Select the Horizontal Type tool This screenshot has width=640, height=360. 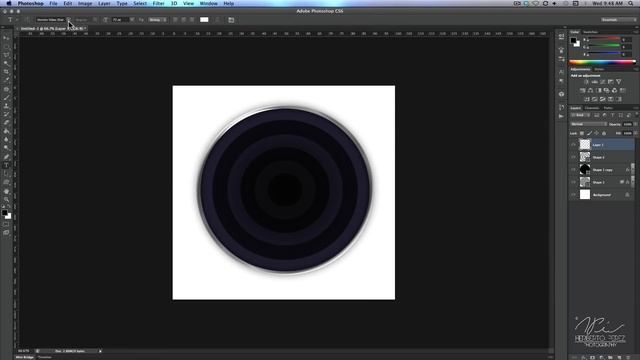click(6, 165)
